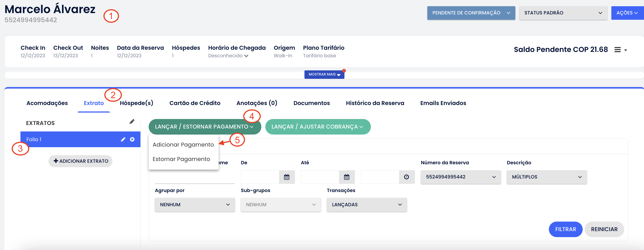Open the Transações Lançadas dropdown
Image resolution: width=644 pixels, height=250 pixels.
pyautogui.click(x=366, y=205)
